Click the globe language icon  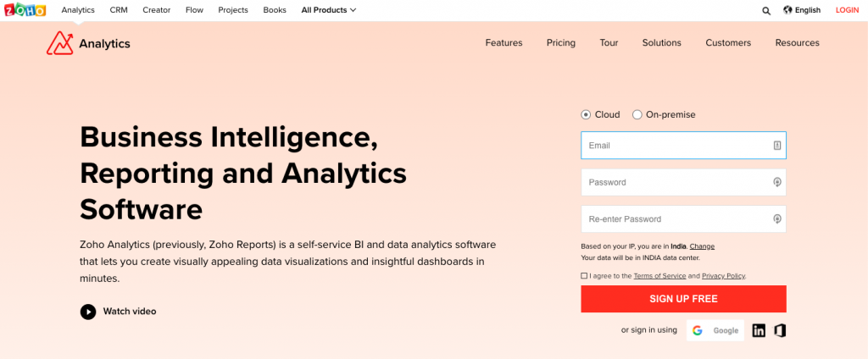pyautogui.click(x=787, y=10)
